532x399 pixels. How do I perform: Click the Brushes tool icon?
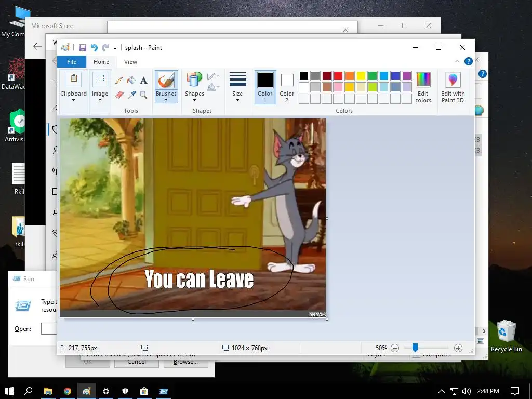[x=166, y=81]
